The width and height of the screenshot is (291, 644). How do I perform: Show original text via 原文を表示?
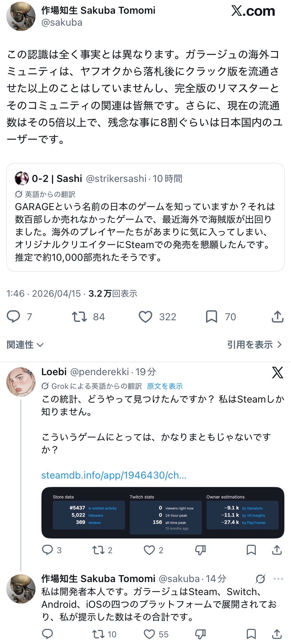(165, 386)
